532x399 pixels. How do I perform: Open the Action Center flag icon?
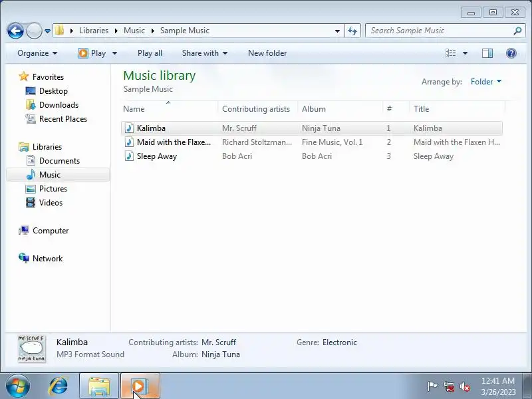pyautogui.click(x=432, y=386)
